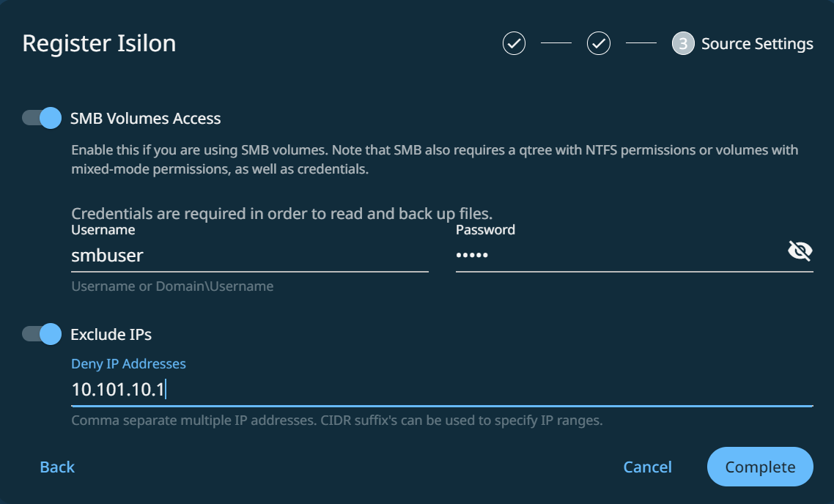Screen dimensions: 834x504
Task: Click the Register Isilon dialog title
Action: click(x=99, y=43)
